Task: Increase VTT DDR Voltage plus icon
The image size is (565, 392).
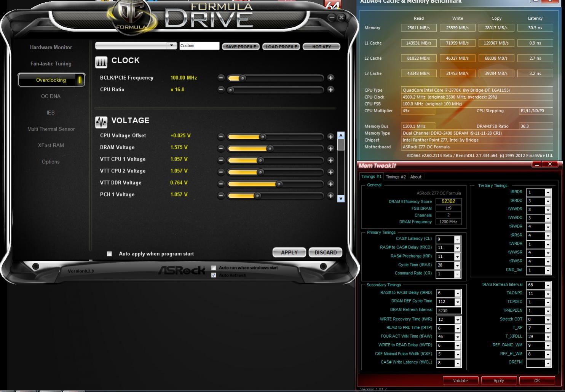Action: (x=330, y=184)
